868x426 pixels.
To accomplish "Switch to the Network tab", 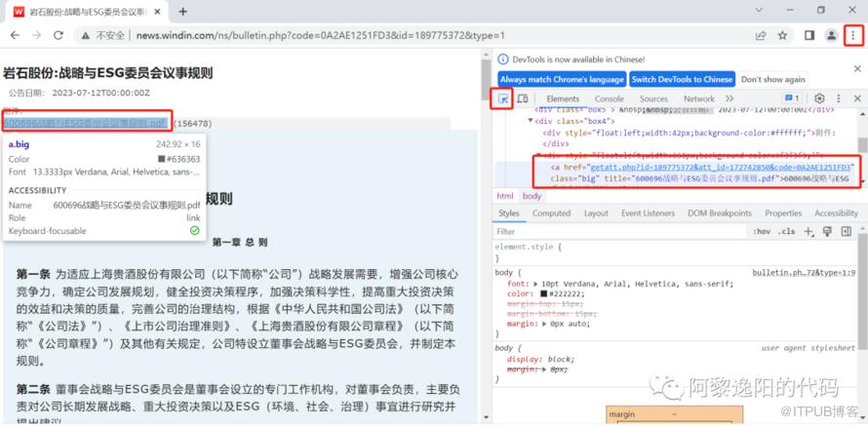I will (x=699, y=99).
